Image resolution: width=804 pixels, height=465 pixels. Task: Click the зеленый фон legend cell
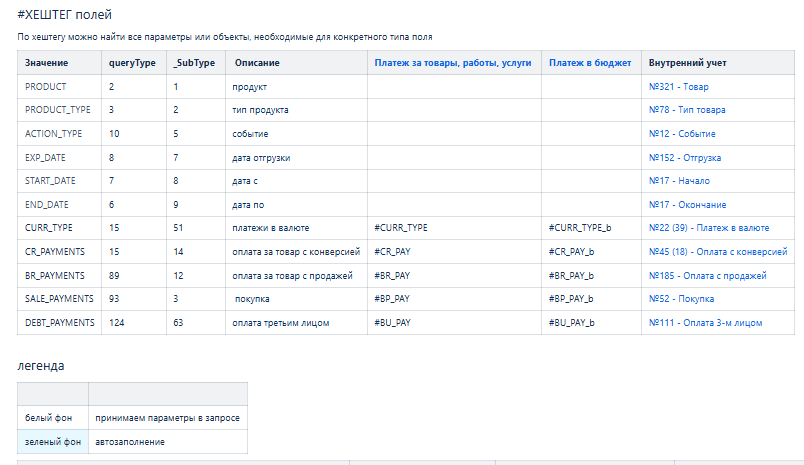click(x=51, y=441)
